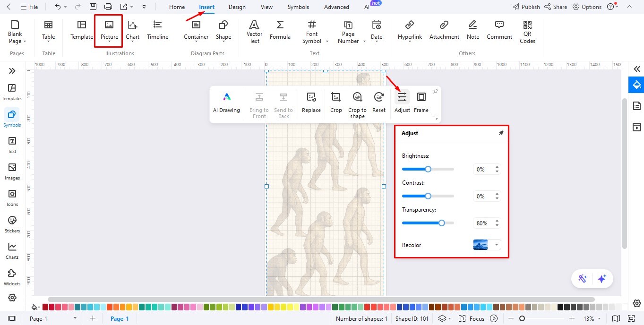Reset the picture edits
The width and height of the screenshot is (644, 325).
click(379, 103)
